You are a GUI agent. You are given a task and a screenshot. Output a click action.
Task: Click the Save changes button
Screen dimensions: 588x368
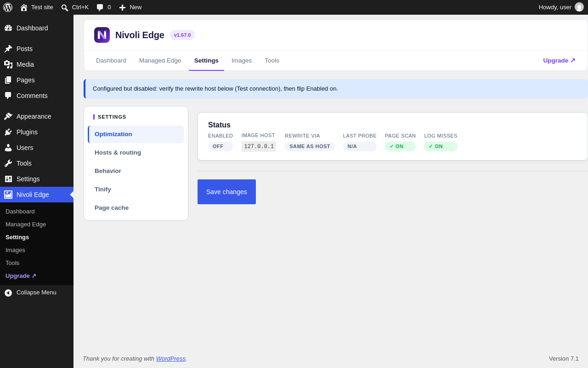click(226, 192)
